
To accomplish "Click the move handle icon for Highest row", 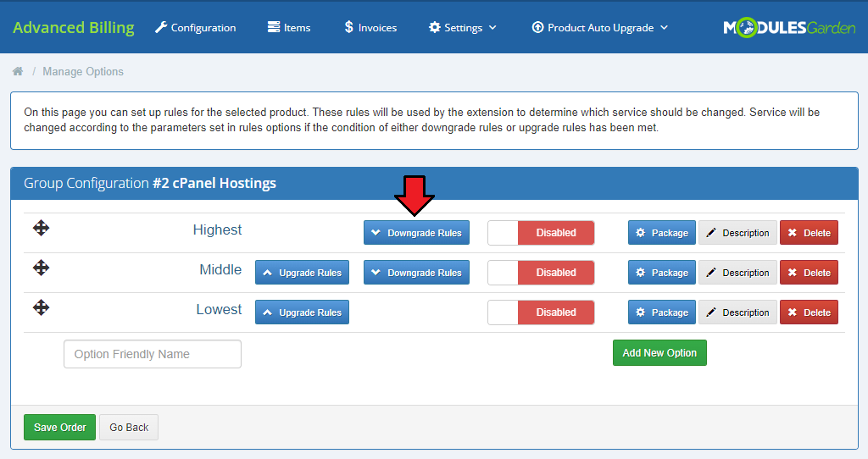I will pos(41,228).
